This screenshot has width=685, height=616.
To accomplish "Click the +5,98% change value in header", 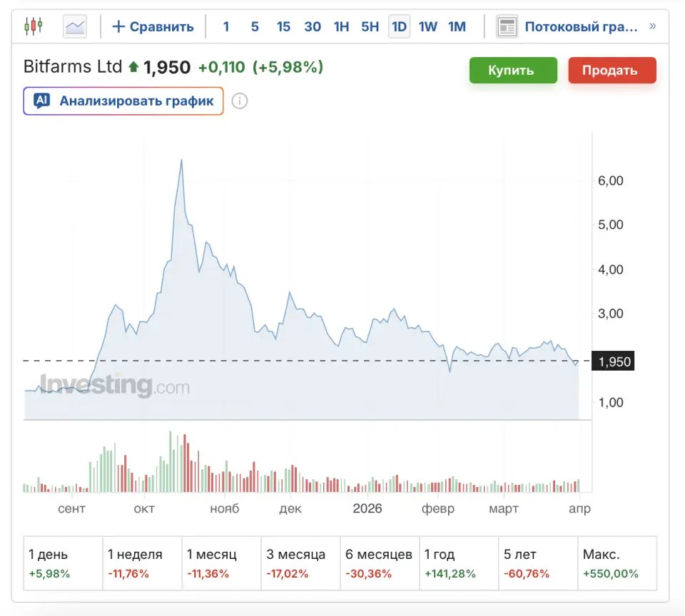I will (x=288, y=67).
